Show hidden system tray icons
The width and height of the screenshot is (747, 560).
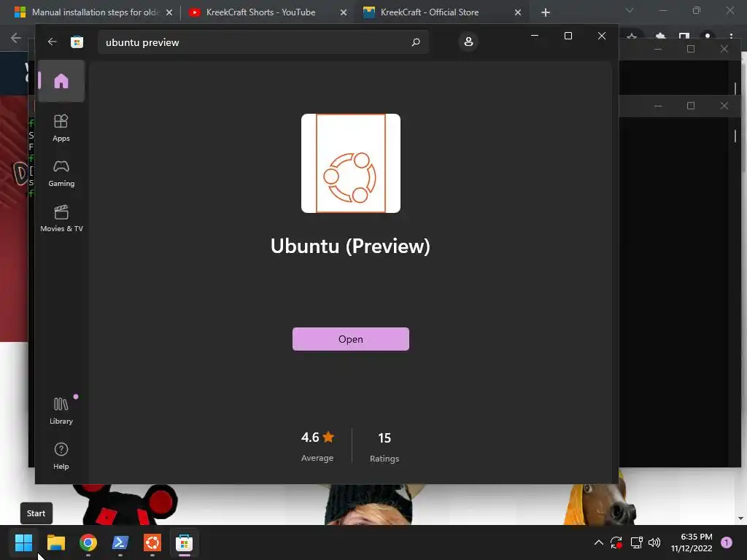click(599, 542)
